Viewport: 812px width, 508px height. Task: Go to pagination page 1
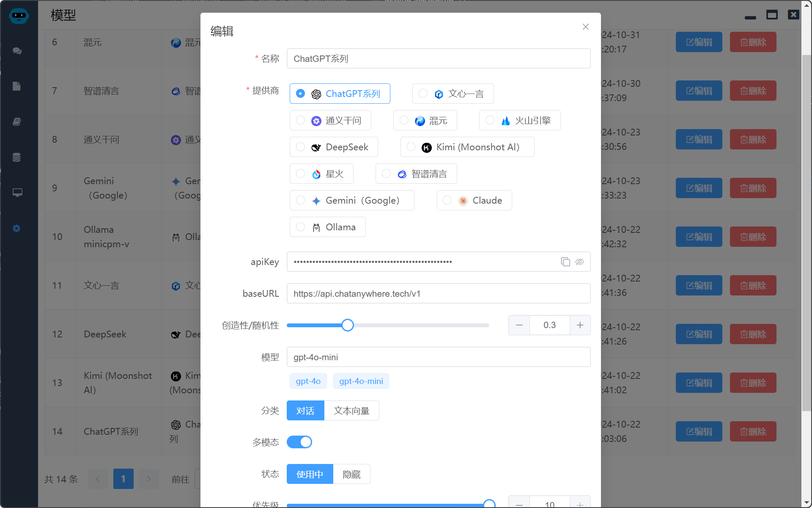[x=123, y=479]
